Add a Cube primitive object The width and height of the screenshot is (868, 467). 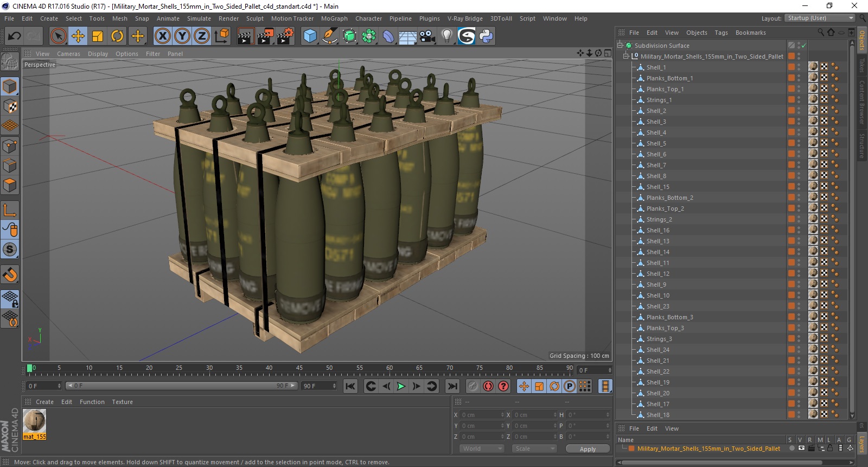click(310, 36)
